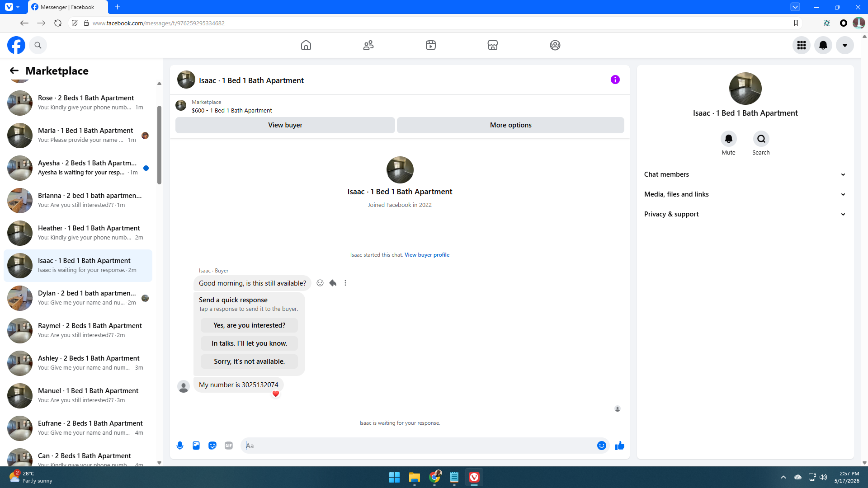The image size is (868, 488).
Task: Open Brianna 2 bed 1 bath chat
Action: (x=78, y=201)
